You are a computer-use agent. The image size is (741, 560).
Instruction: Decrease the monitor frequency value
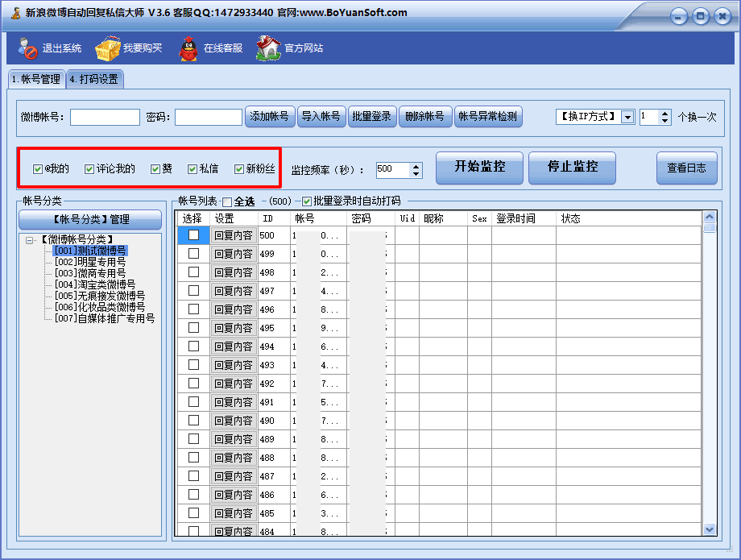[416, 174]
